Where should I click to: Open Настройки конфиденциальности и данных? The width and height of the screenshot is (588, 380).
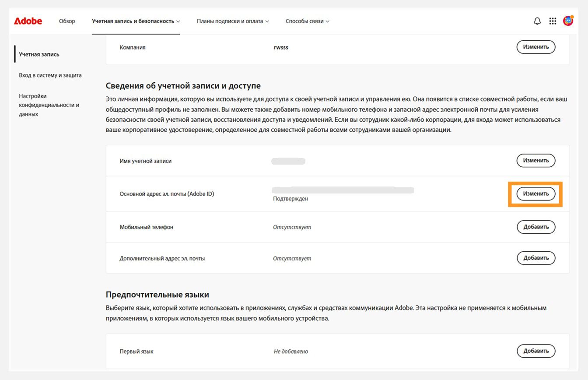pos(49,105)
